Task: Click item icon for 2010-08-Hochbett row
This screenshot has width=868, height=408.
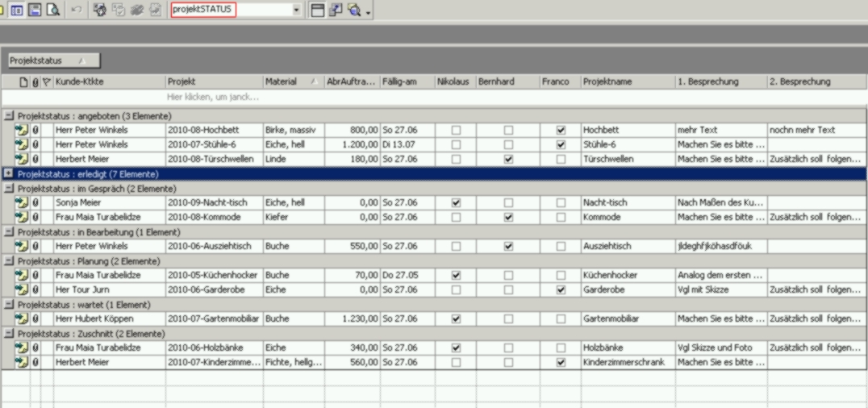Action: (x=22, y=130)
